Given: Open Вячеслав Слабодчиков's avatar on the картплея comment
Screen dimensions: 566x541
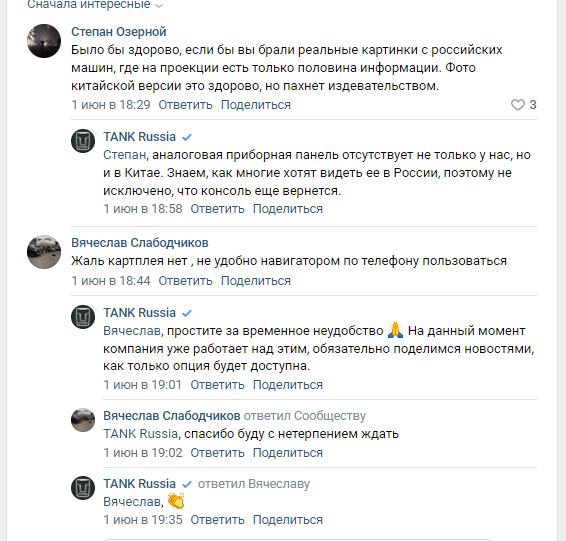Looking at the screenshot, I should 44,252.
